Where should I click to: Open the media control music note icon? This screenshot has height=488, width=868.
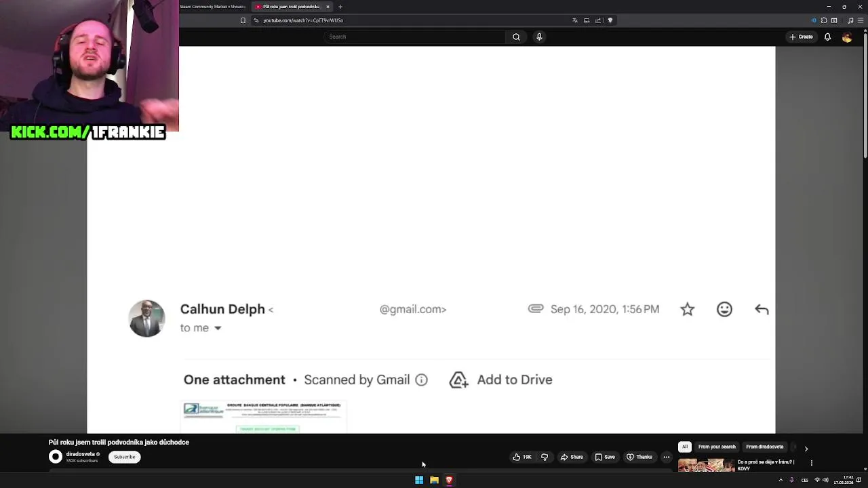[x=850, y=20]
